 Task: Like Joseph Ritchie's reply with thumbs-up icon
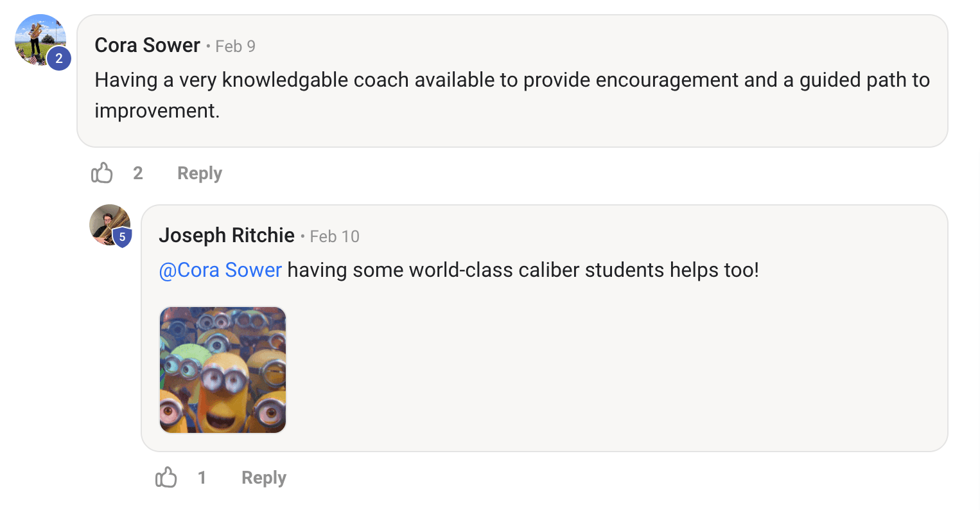[166, 477]
